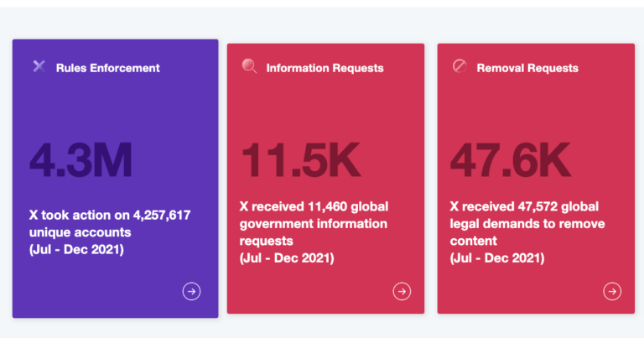Screen dimensions: 644x338
Task: Click the Information Requests heading
Action: pyautogui.click(x=325, y=68)
